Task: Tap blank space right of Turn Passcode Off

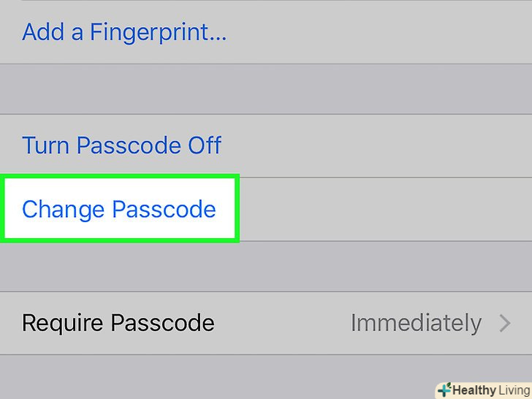Action: 380,145
